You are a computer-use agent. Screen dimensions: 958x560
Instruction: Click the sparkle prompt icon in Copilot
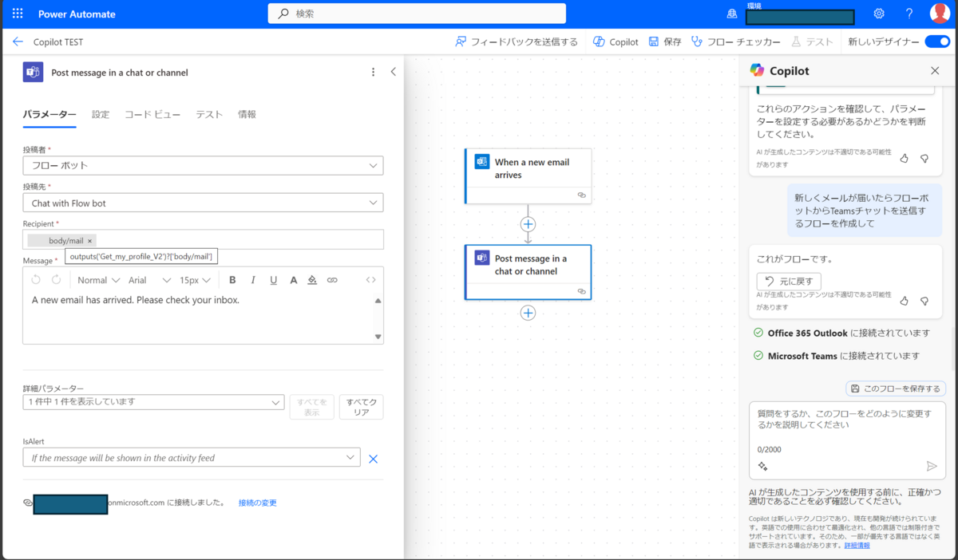pyautogui.click(x=763, y=467)
